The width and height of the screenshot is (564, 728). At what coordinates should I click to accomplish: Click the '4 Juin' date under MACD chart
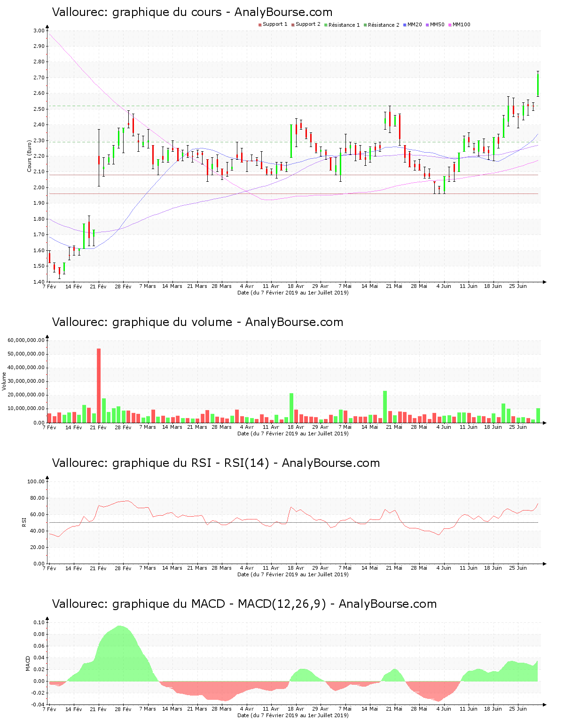click(444, 709)
